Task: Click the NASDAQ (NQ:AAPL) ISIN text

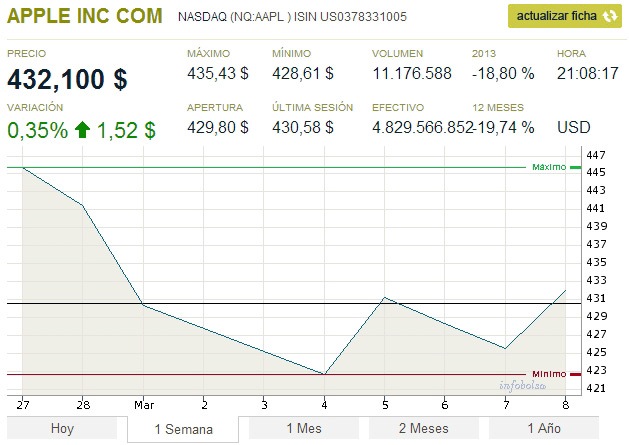Action: pos(292,17)
